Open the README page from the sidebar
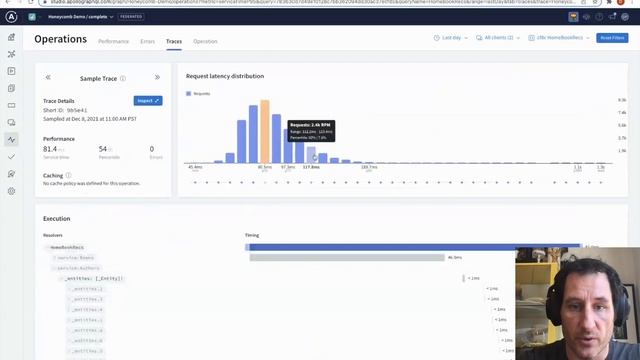This screenshot has width=640, height=360. coord(11,37)
